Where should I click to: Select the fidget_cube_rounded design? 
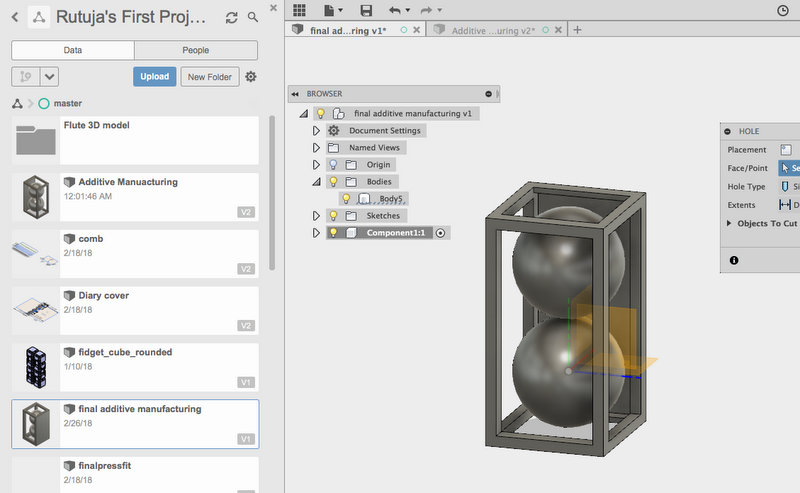(x=135, y=367)
